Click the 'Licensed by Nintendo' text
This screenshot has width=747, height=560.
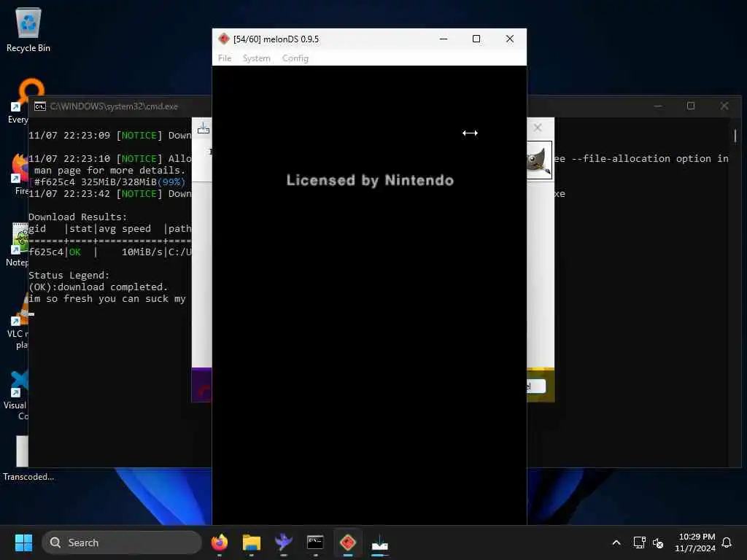point(370,180)
